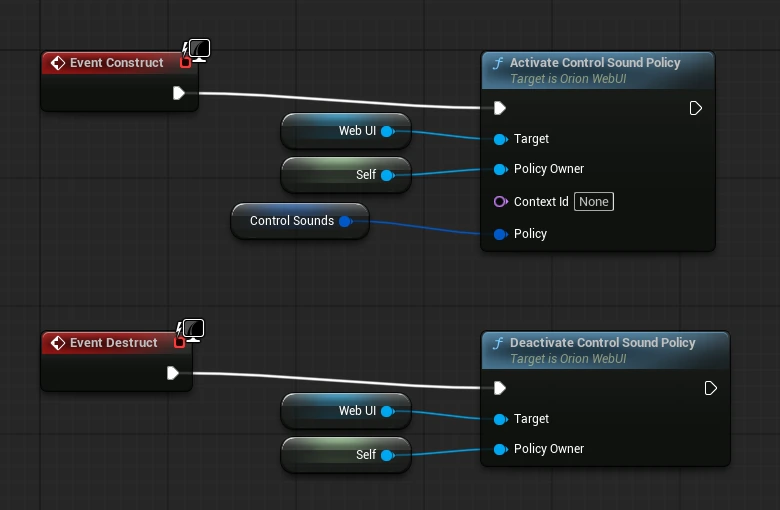Click the red delegate pin on Event Construct
The image size is (780, 510).
click(x=186, y=63)
